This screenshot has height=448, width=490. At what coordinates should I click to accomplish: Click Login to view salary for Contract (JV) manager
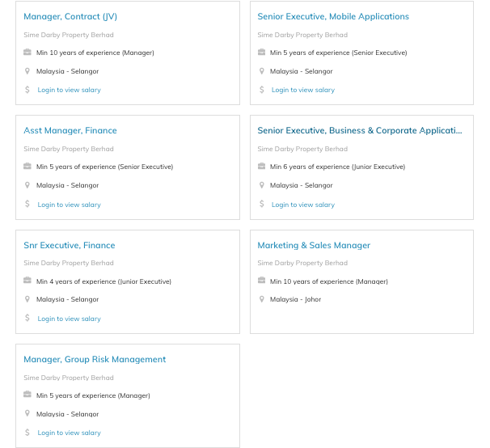coord(70,90)
